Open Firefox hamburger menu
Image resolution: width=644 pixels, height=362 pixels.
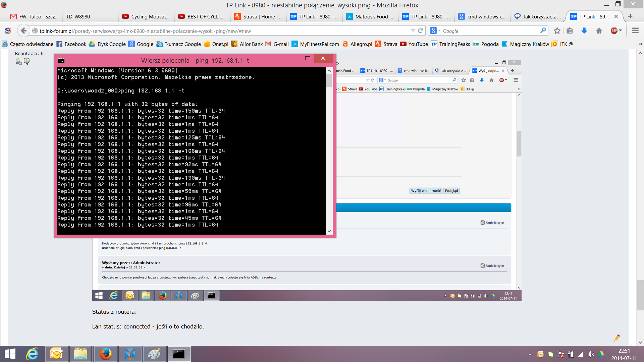point(635,31)
